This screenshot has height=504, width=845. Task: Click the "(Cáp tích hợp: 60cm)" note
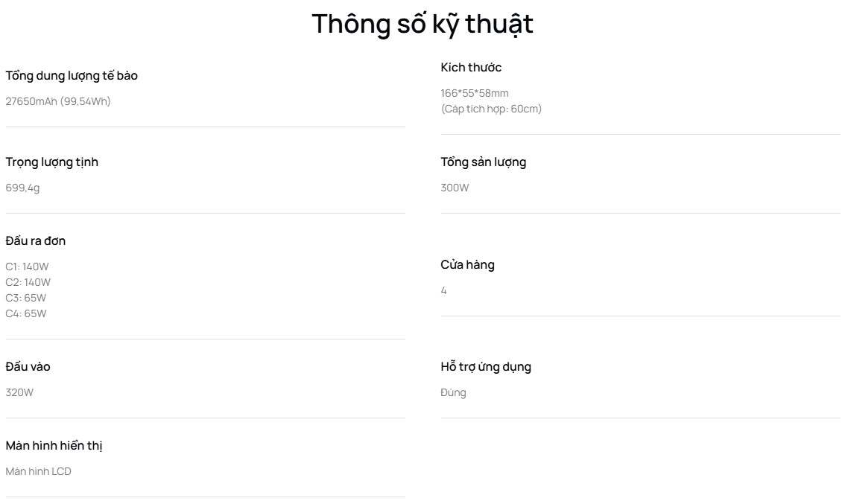coord(491,109)
